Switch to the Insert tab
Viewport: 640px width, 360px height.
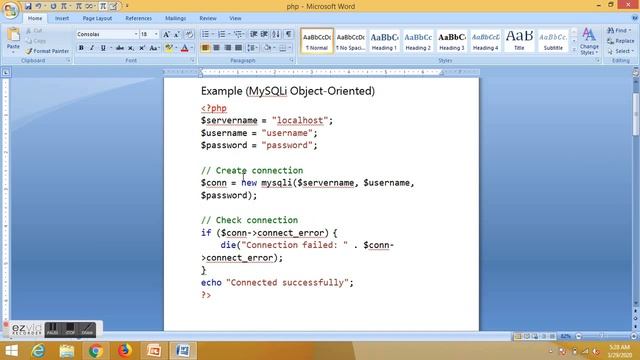click(62, 18)
